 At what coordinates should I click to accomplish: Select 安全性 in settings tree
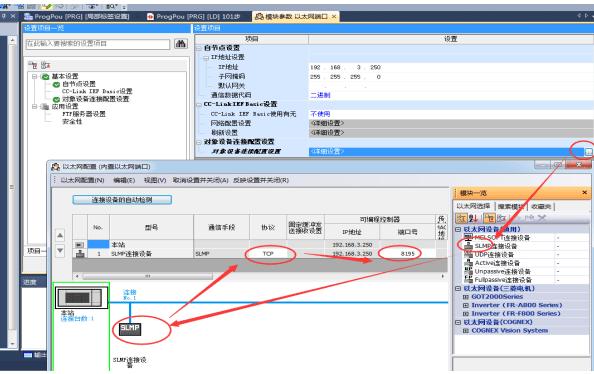click(x=72, y=121)
